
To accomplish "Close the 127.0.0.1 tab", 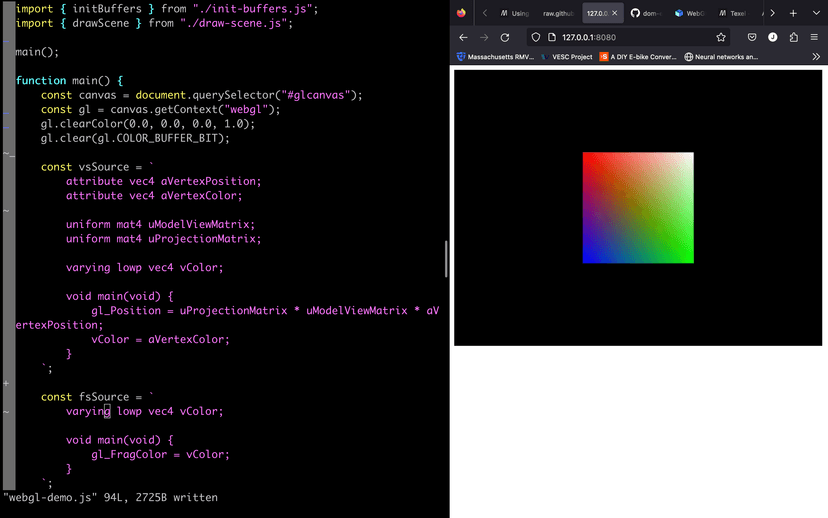I will tap(614, 14).
